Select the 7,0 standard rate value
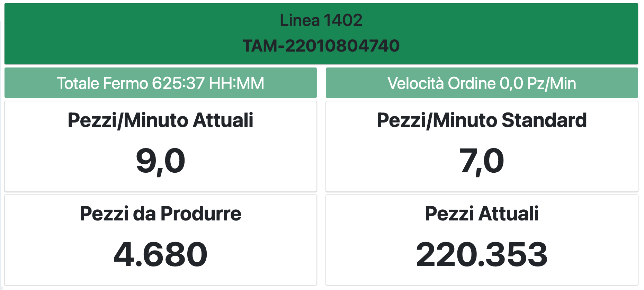Image resolution: width=644 pixels, height=290 pixels. pyautogui.click(x=482, y=161)
